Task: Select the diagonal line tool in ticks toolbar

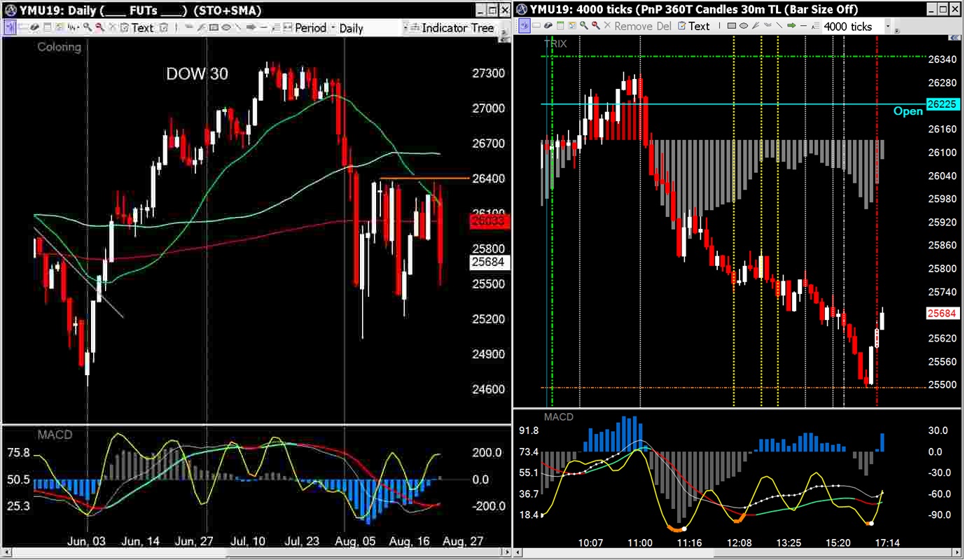Action: click(x=779, y=27)
